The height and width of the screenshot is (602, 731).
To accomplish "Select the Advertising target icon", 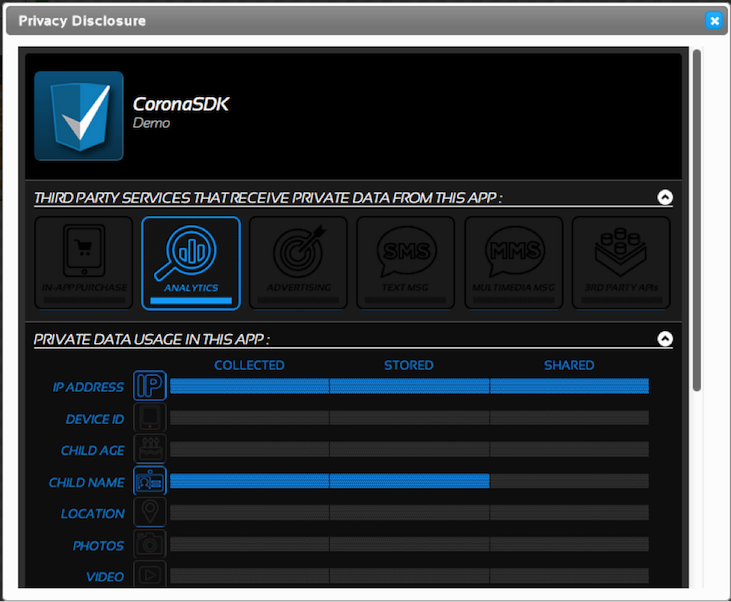I will point(298,263).
